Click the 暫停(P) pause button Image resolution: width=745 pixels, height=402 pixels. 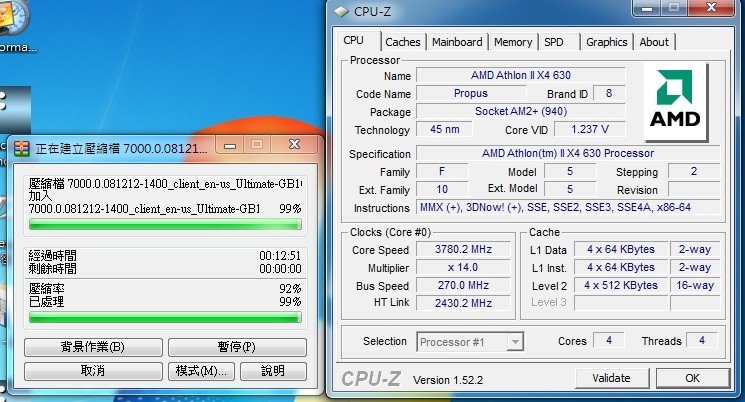click(237, 347)
